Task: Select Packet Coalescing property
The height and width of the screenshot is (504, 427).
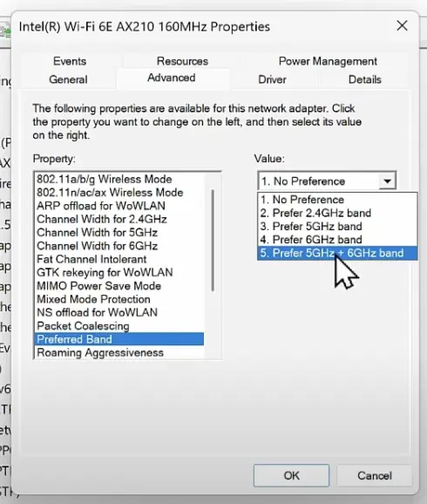Action: [119, 326]
